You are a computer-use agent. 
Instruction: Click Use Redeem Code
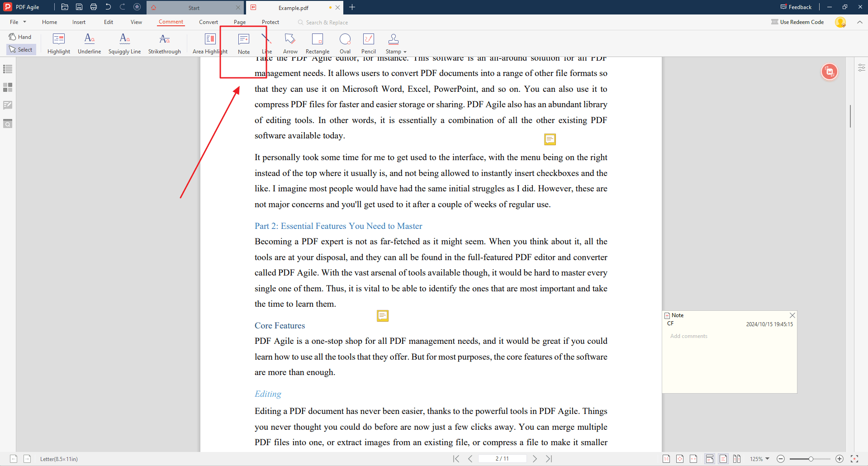coord(797,22)
